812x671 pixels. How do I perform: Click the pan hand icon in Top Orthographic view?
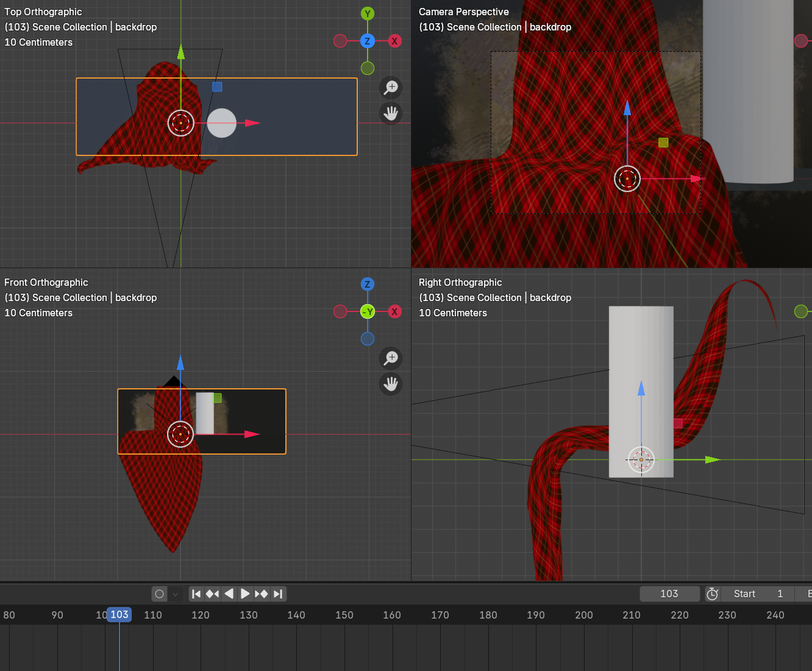[x=391, y=113]
